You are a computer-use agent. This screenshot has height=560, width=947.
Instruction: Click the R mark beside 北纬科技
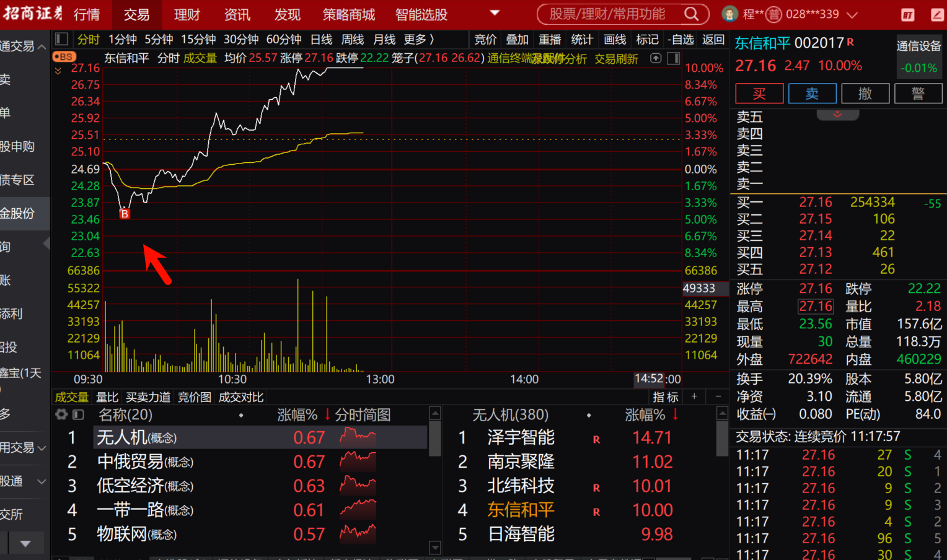tap(596, 488)
